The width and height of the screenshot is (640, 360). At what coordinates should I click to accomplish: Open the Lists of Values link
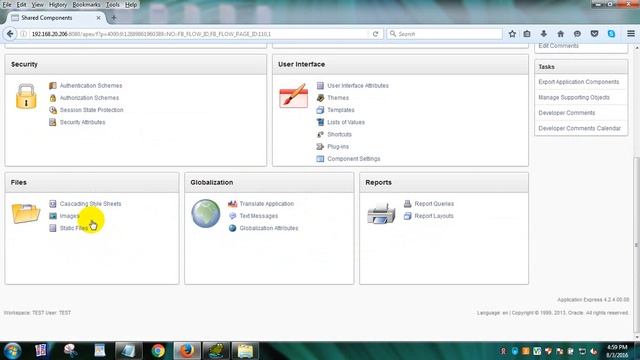(346, 122)
